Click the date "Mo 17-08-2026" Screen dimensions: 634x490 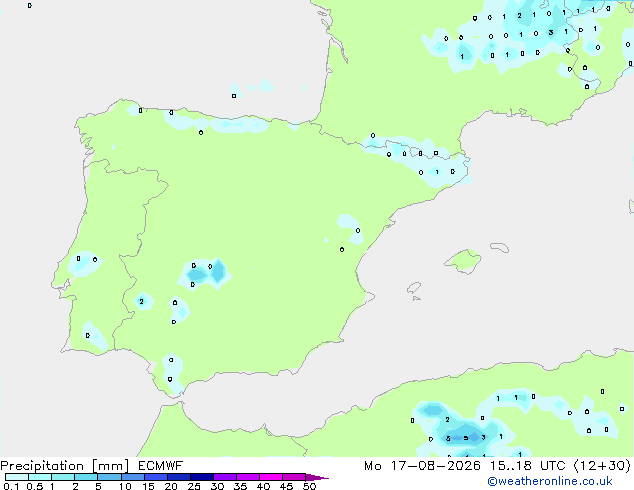[x=422, y=466]
